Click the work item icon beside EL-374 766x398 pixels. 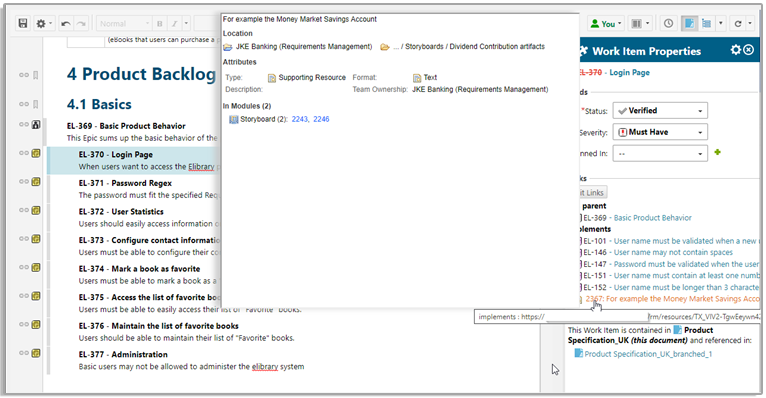click(x=36, y=268)
